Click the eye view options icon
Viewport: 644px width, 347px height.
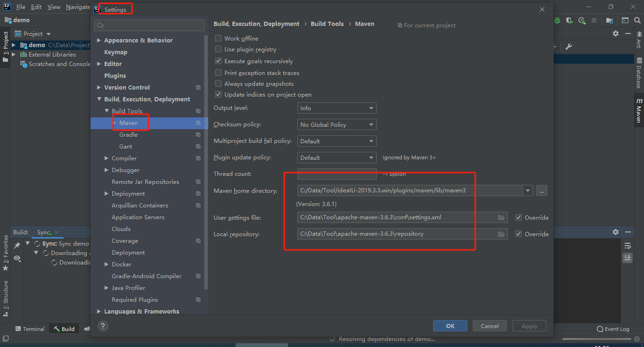[x=17, y=258]
